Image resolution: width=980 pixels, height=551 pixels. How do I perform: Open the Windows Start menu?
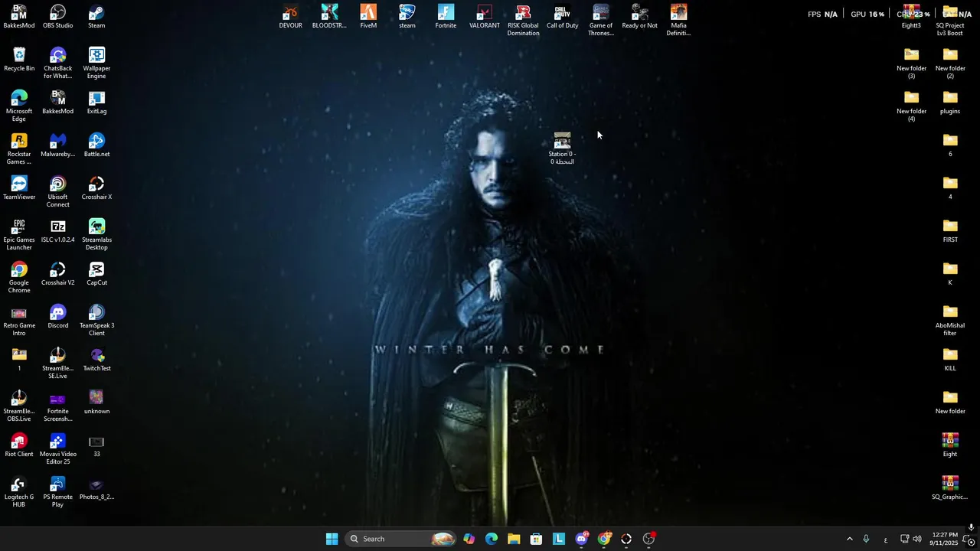[x=332, y=539]
